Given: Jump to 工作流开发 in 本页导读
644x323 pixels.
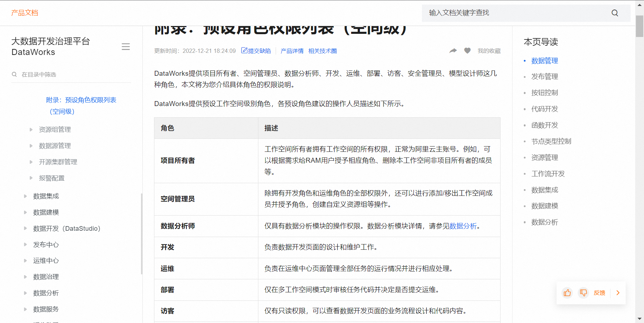Looking at the screenshot, I should click(548, 174).
